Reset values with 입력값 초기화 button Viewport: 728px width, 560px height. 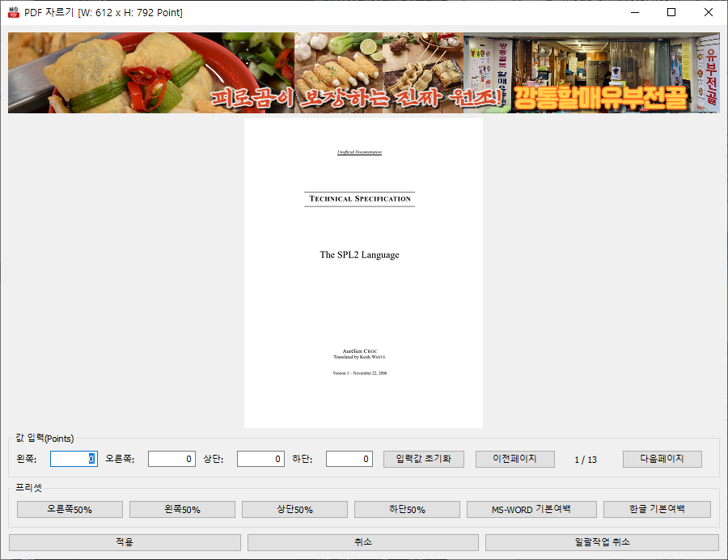coord(423,459)
